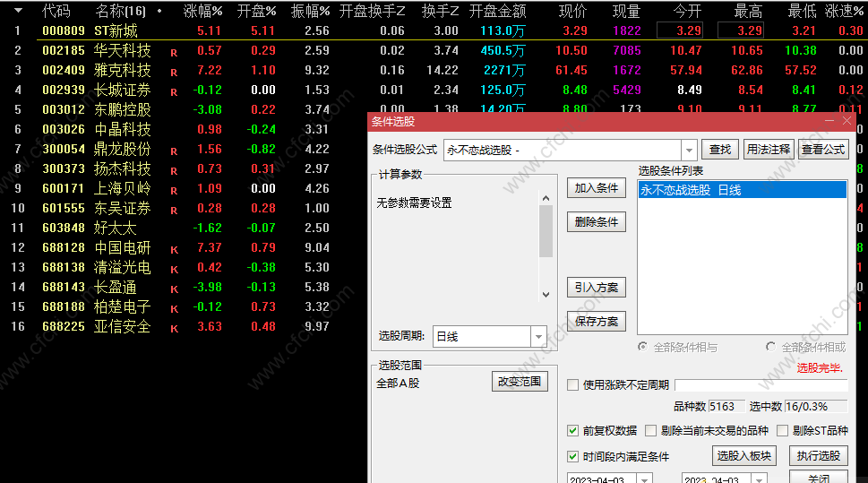The height and width of the screenshot is (483, 868).
Task: Click the 保存方案 button
Action: pos(597,322)
